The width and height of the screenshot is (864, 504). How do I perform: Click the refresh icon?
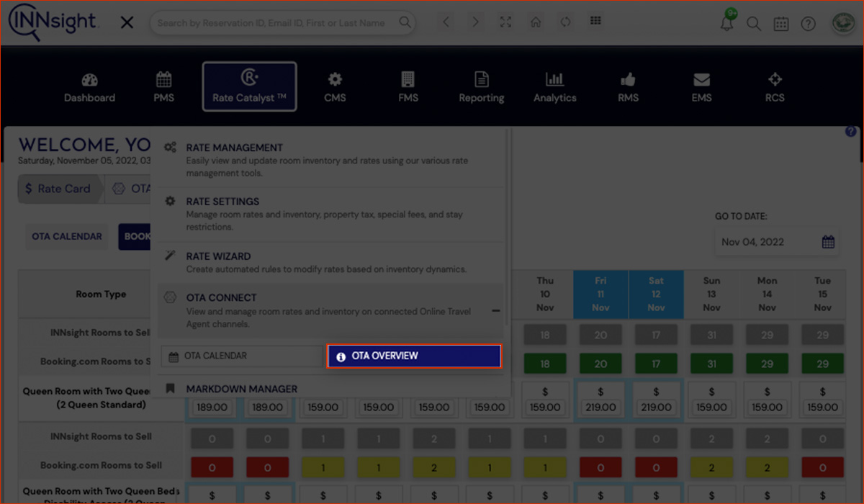click(565, 22)
